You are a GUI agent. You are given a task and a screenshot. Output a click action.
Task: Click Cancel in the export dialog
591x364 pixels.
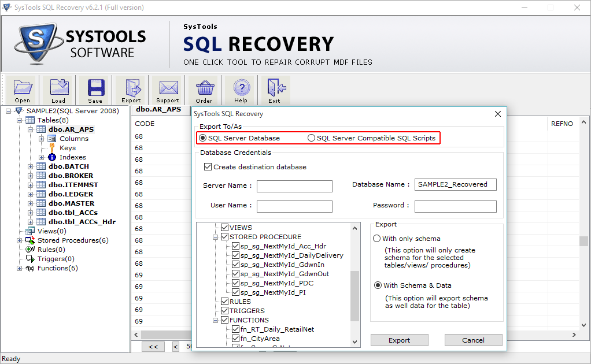[473, 340]
